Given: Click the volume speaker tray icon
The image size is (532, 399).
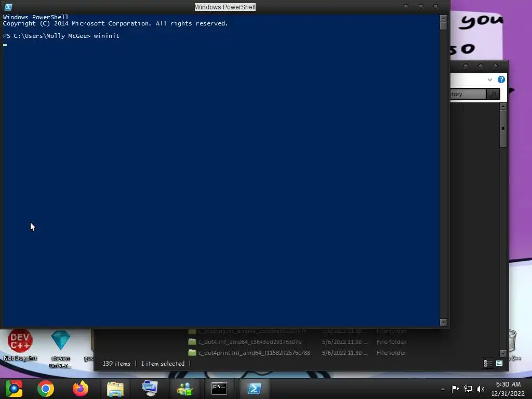Looking at the screenshot, I should tap(481, 389).
